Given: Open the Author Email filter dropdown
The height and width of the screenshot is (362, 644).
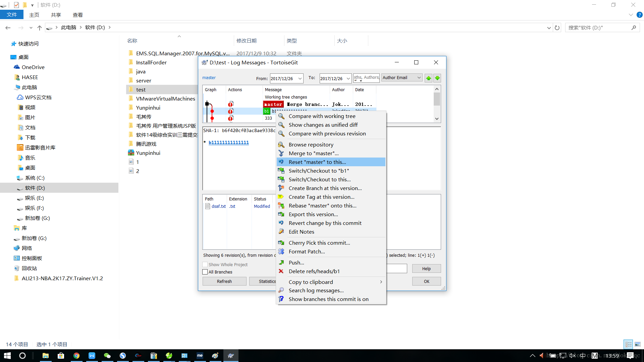Looking at the screenshot, I should coord(419,77).
